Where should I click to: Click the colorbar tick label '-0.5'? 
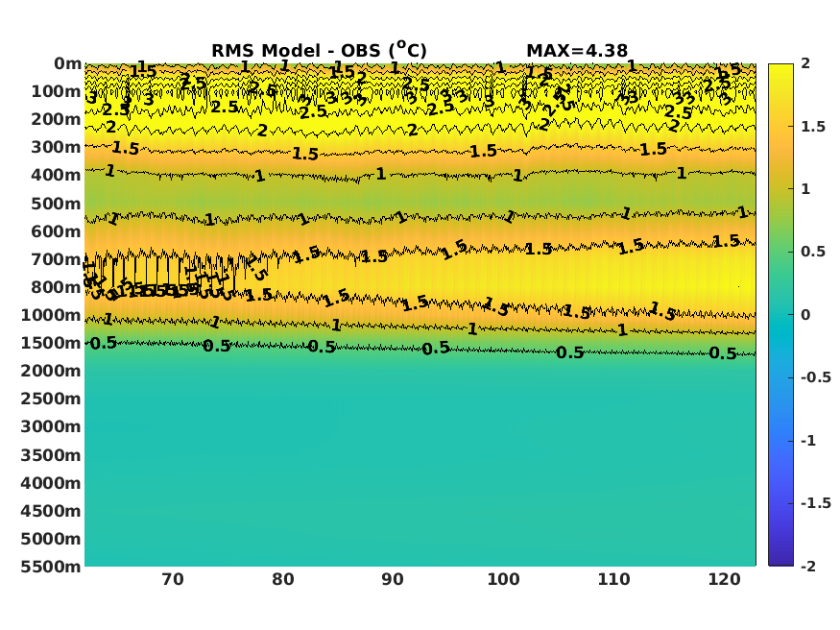(x=816, y=377)
